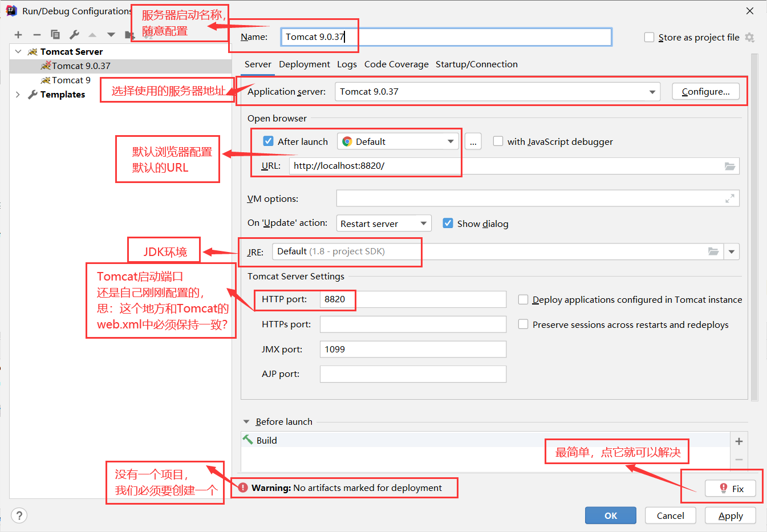Image resolution: width=767 pixels, height=532 pixels.
Task: Open the URL field's folder browse icon
Action: pos(730,166)
